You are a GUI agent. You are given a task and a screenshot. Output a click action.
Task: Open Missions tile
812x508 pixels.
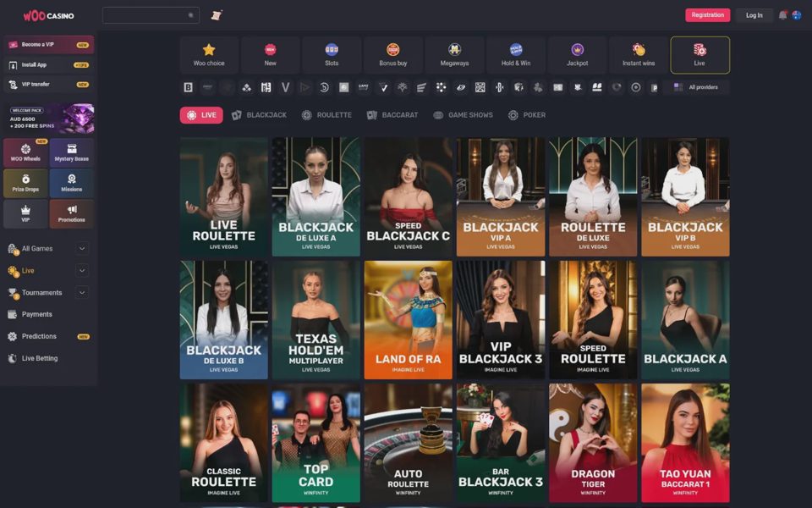71,184
